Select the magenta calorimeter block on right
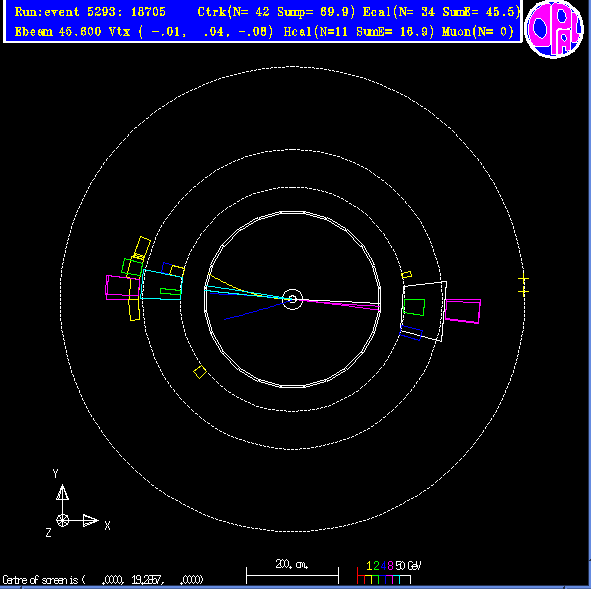591x589 pixels. 462,311
